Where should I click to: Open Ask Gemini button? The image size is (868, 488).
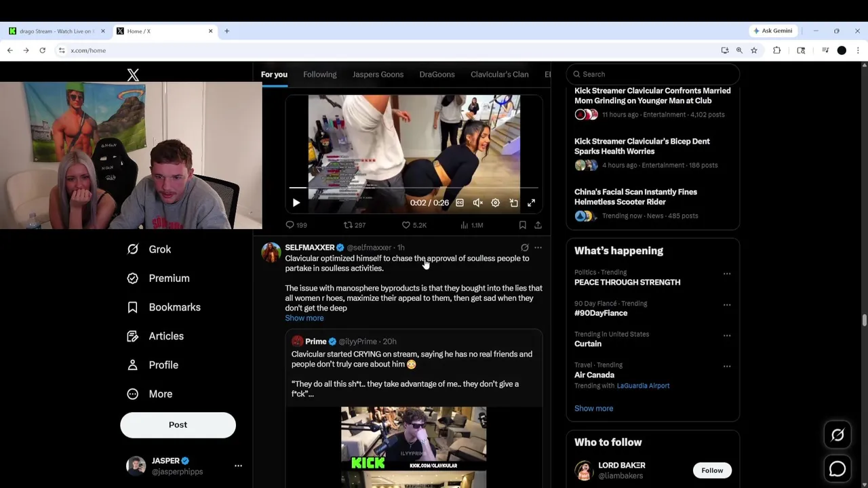point(772,31)
